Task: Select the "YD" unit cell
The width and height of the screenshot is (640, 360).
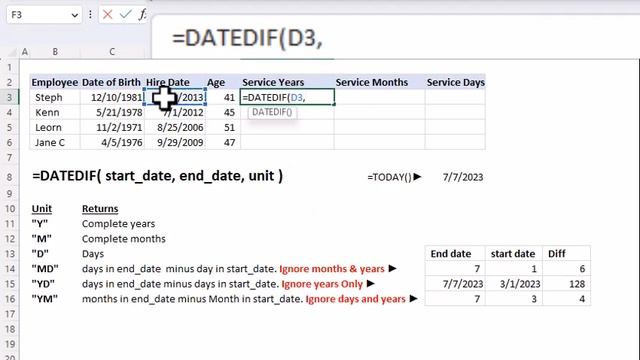Action: 43,284
